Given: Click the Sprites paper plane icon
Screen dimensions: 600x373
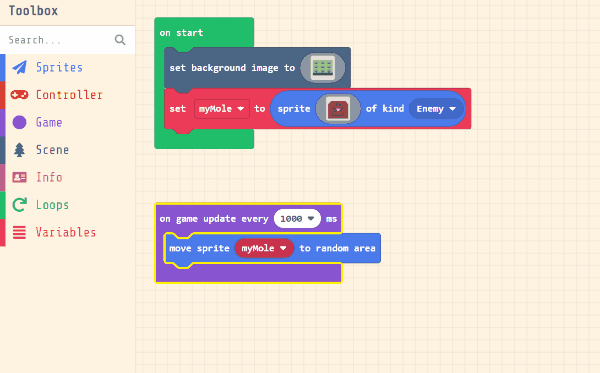Looking at the screenshot, I should pyautogui.click(x=20, y=67).
